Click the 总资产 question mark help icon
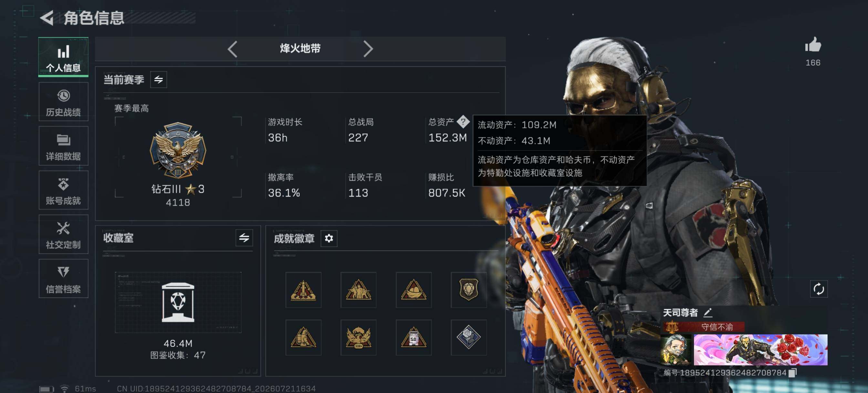Screen dimensions: 868x393 coord(463,122)
